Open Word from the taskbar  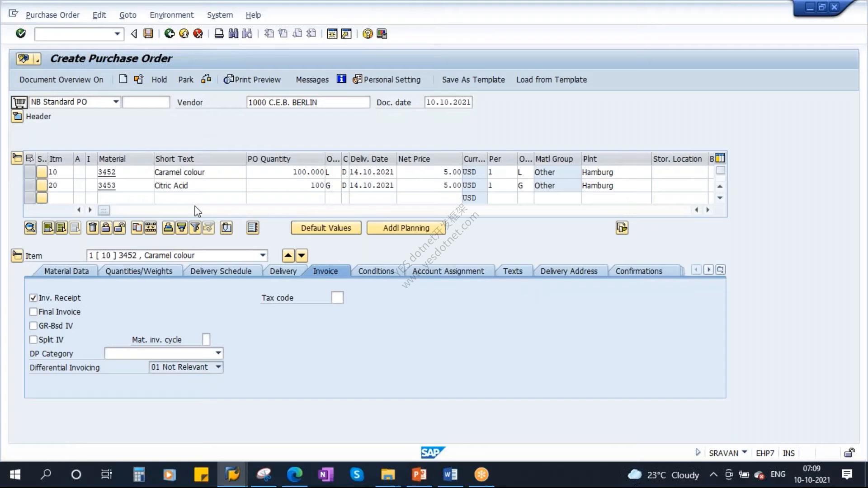click(450, 474)
